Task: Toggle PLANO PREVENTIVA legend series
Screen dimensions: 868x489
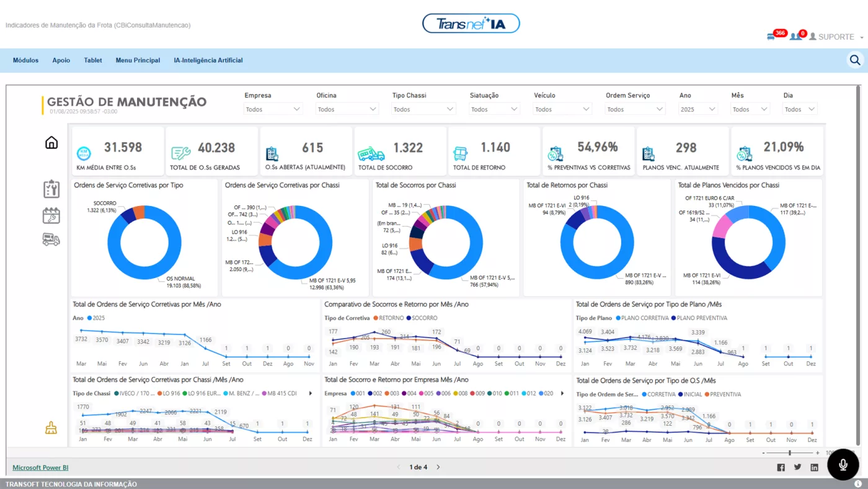Action: pos(701,318)
